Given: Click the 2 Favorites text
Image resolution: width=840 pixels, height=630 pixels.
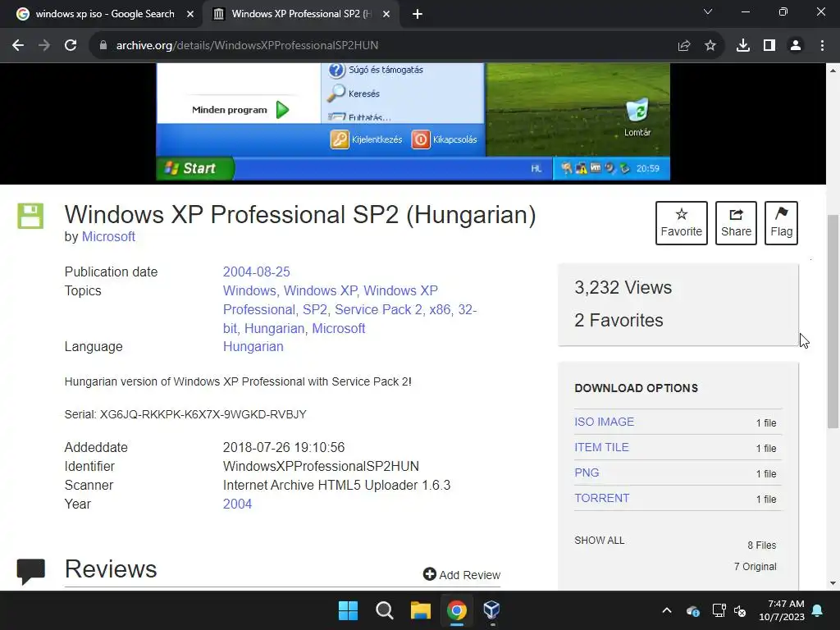Looking at the screenshot, I should point(619,321).
